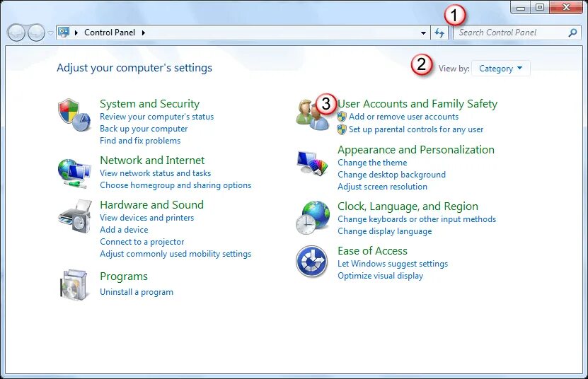Screen dimensions: 588x379
Task: Open System and Security category
Action: [149, 103]
